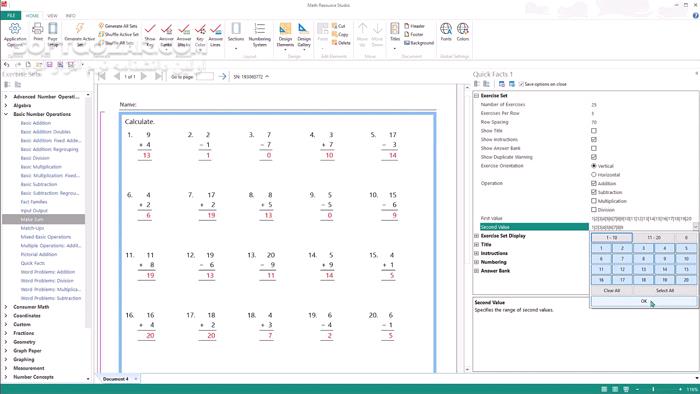The image size is (700, 394).
Task: Open Fonts global settings icon
Action: (446, 29)
